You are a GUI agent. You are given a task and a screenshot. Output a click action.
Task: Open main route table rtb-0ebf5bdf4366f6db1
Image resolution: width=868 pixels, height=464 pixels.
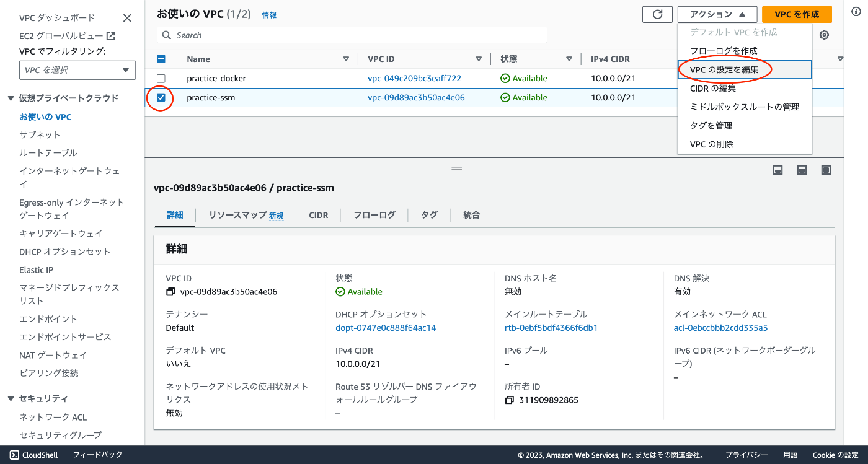(551, 328)
